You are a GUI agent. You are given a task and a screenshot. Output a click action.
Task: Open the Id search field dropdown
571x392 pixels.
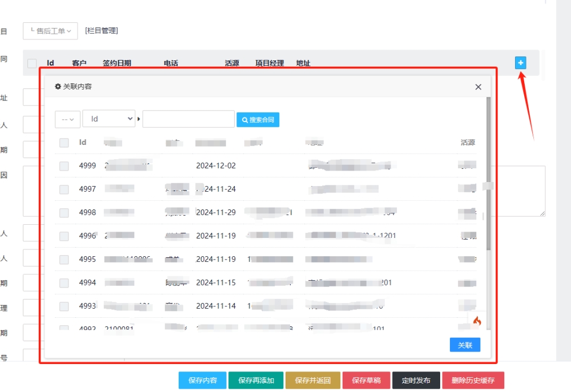[109, 119]
